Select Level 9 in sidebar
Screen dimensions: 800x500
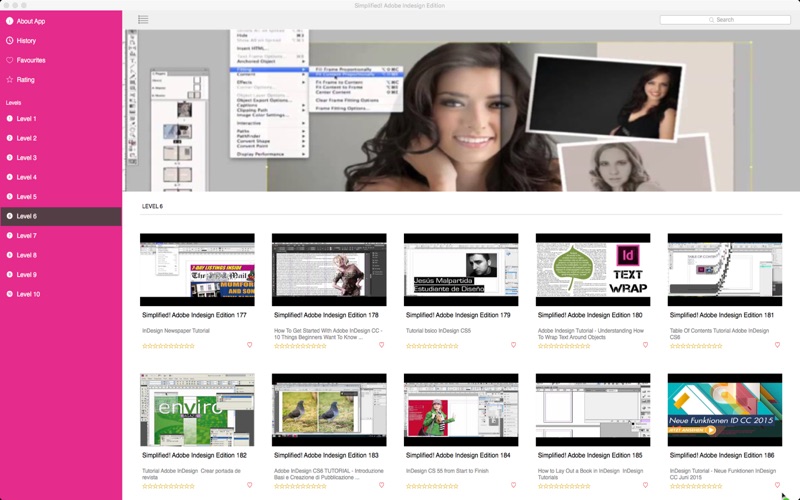pyautogui.click(x=61, y=274)
